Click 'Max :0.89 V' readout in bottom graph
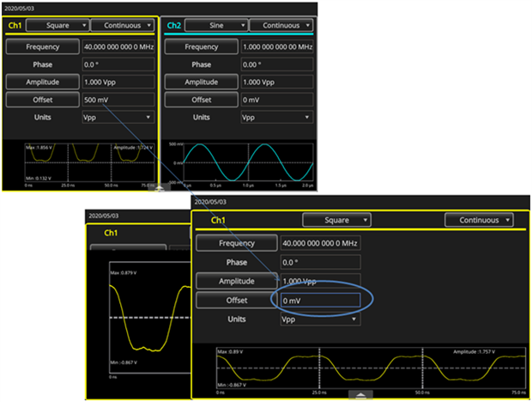The width and height of the screenshot is (532, 402). [230, 352]
